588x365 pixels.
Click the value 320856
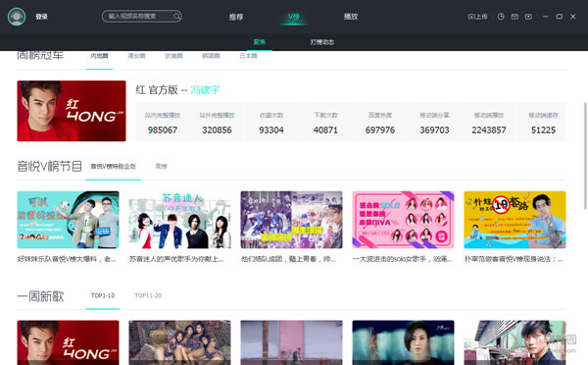(x=217, y=130)
